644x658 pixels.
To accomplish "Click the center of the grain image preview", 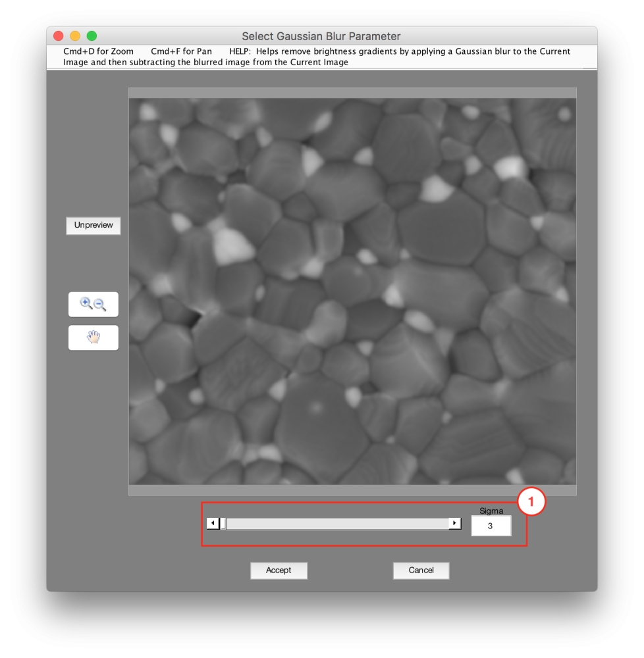I will point(352,291).
